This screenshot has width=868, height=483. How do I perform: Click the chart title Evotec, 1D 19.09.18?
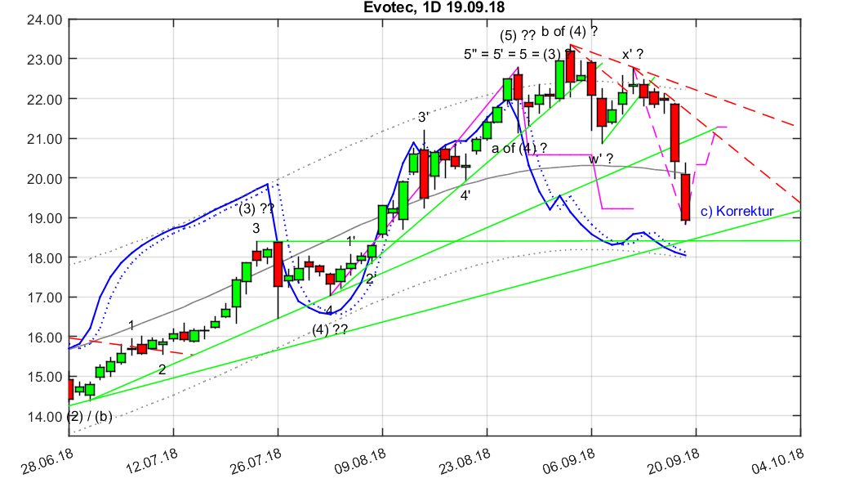click(x=433, y=8)
